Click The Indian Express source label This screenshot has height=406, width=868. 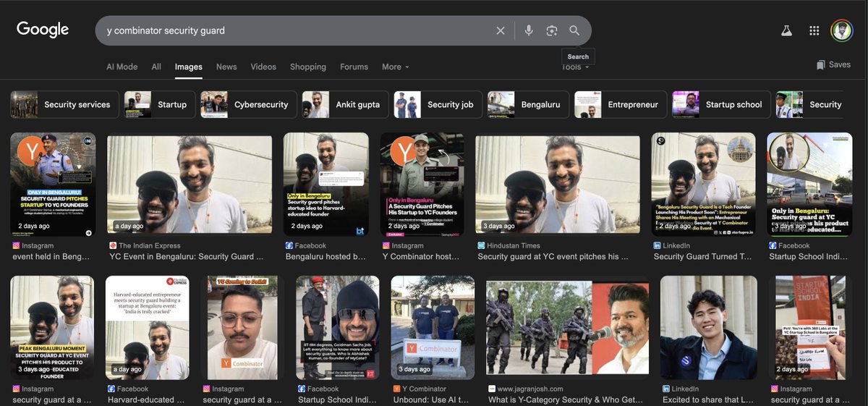coord(150,245)
